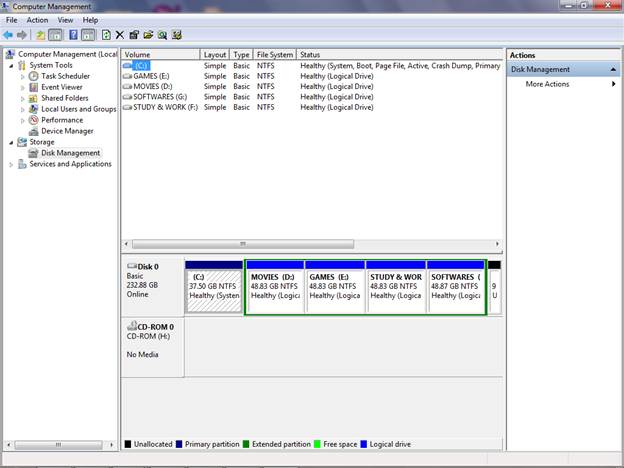Open Event Viewer from the tree
Screen dimensions: 624x468
[62, 87]
